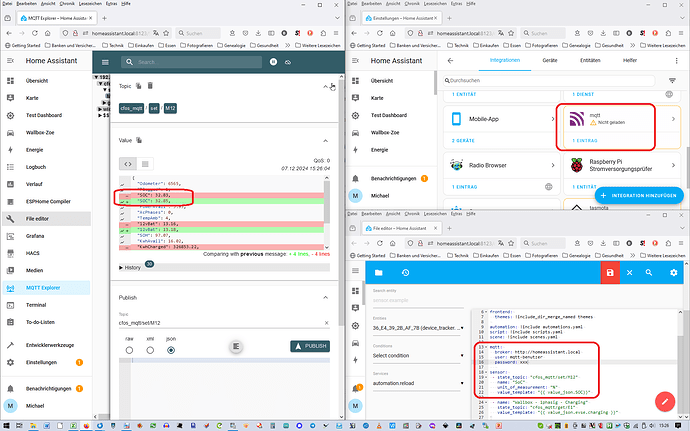690x431 pixels.
Task: Select the raw payload format radio
Action: pyautogui.click(x=129, y=350)
